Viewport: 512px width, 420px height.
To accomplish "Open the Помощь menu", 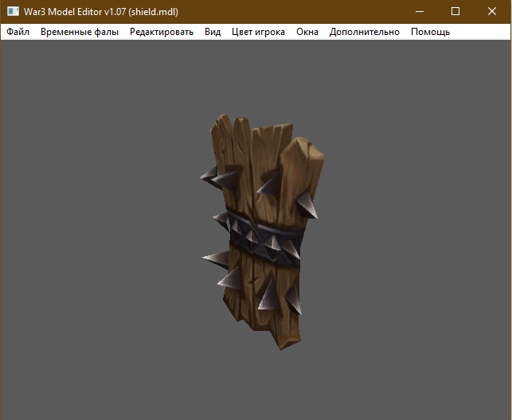I will [430, 32].
